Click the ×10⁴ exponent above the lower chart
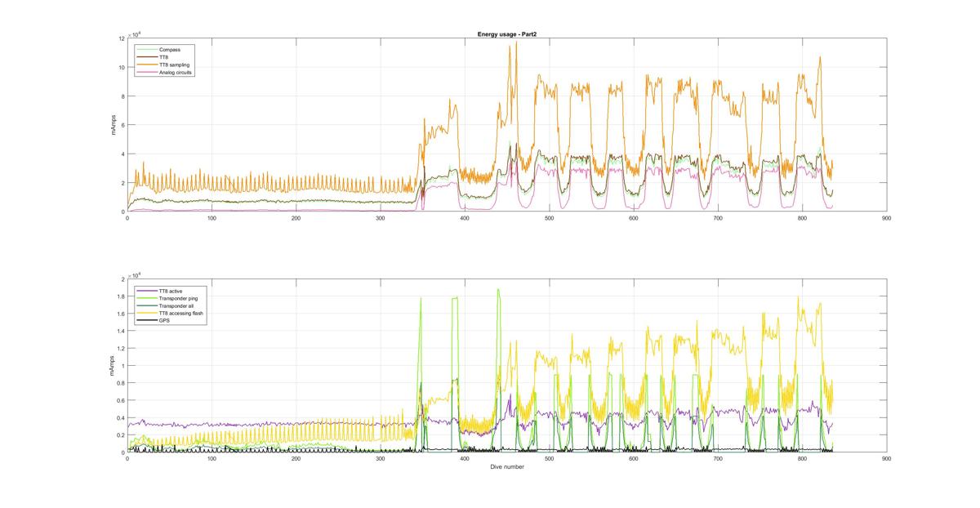The height and width of the screenshot is (508, 980). 136,275
